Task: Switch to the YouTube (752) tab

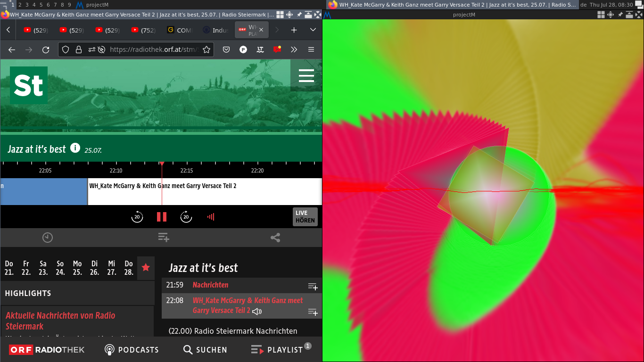Action: 143,30
